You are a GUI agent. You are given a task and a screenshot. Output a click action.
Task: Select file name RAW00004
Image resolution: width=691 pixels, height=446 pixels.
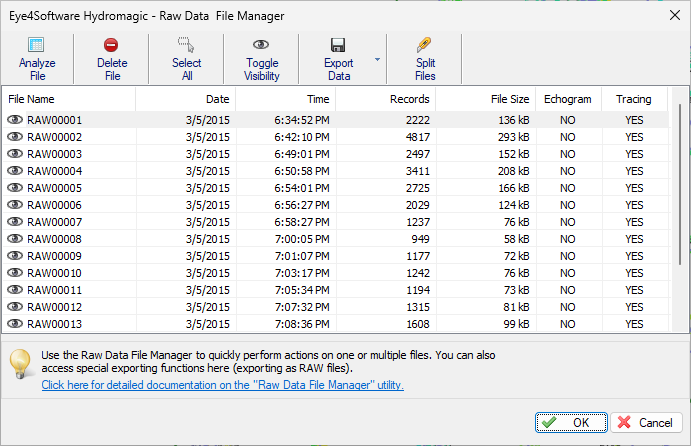tap(55, 171)
